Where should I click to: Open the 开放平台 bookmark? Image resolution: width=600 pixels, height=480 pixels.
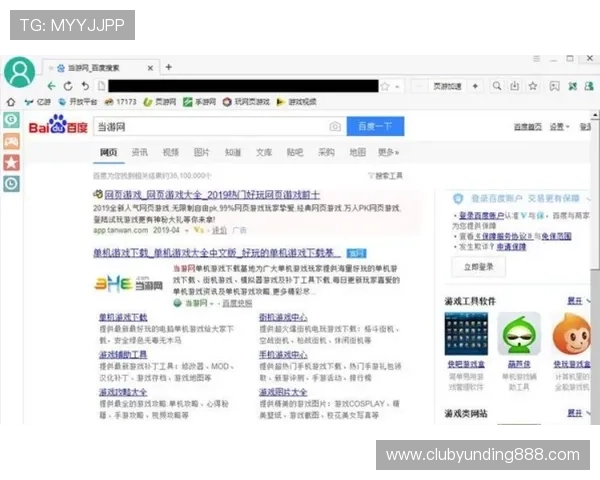78,102
